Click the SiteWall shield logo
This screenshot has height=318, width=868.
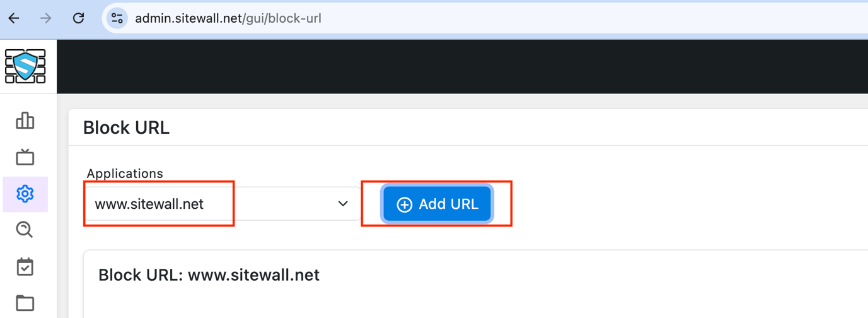25,66
